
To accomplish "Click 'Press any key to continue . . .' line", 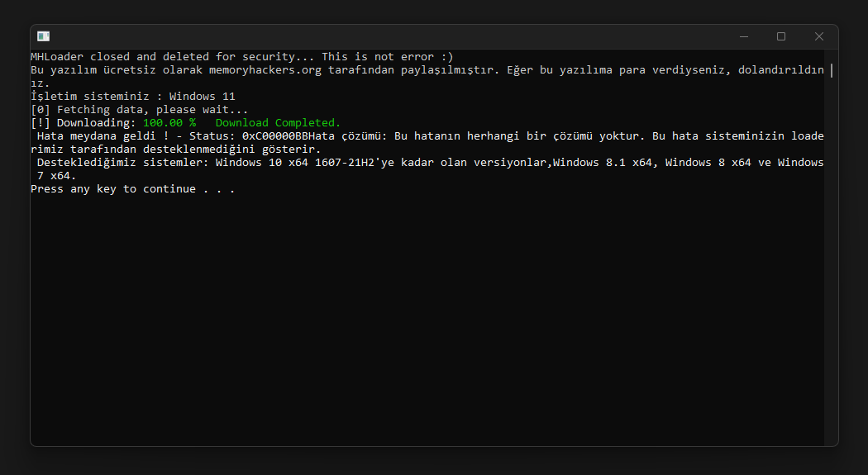I will click(133, 189).
